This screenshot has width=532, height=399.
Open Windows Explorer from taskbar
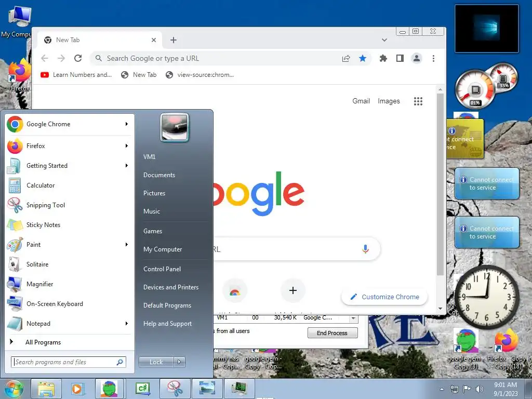(46, 389)
